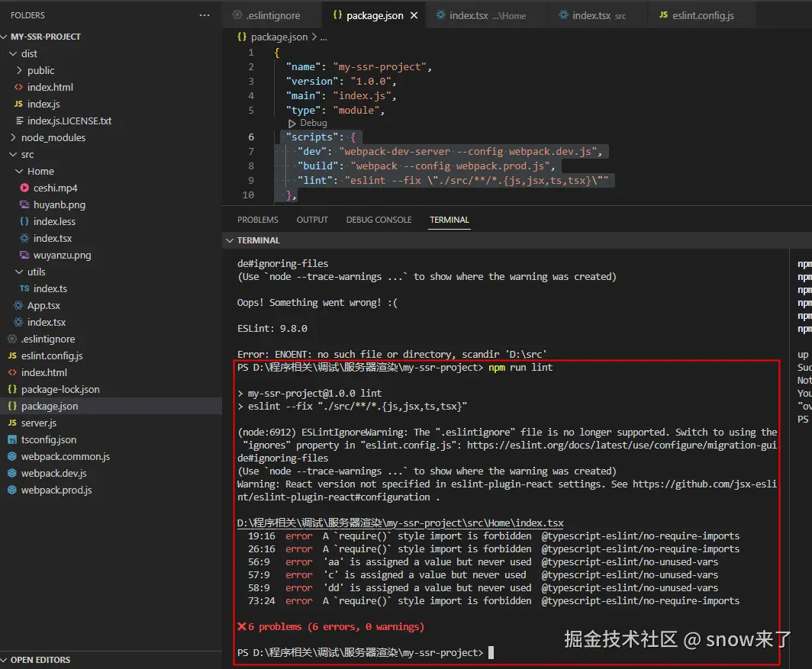Click line number 6 in editor gutter
Screen dimensions: 812x669
(x=250, y=137)
